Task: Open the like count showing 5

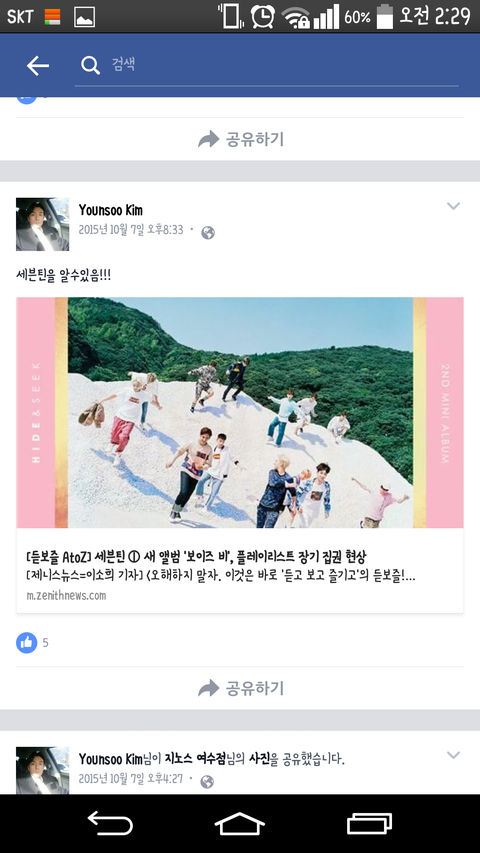Action: (45, 643)
